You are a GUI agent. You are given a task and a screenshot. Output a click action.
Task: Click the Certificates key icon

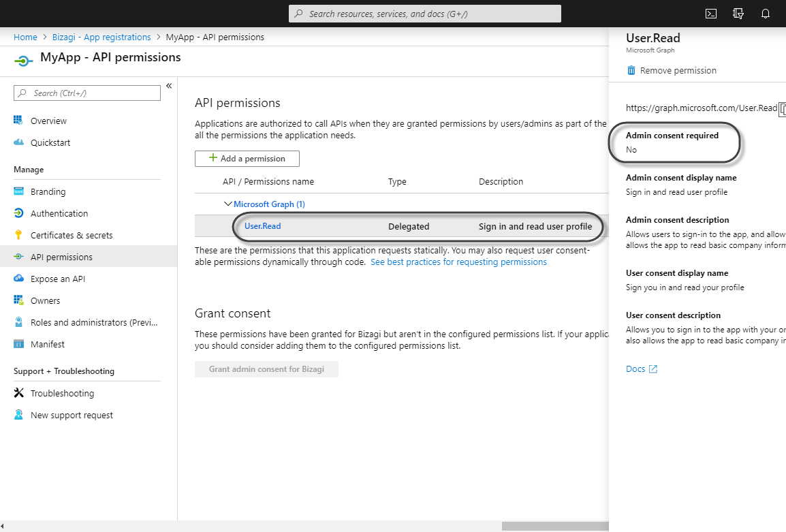tap(18, 234)
